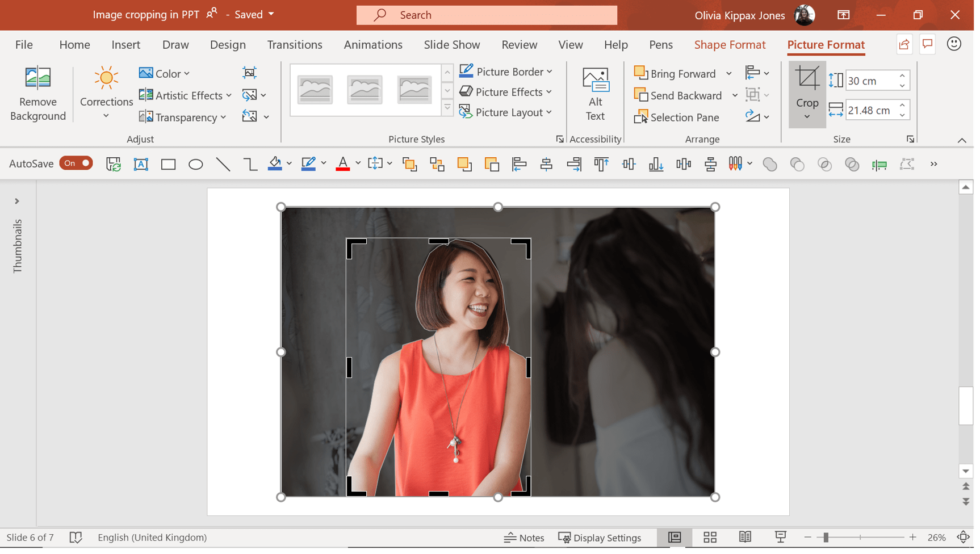Image resolution: width=980 pixels, height=554 pixels.
Task: Turn off the AutoSave toggle
Action: point(76,163)
